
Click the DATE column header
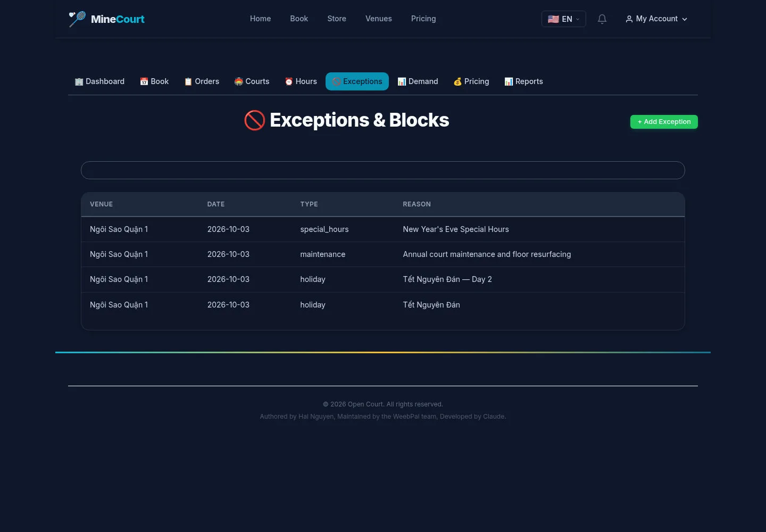click(216, 204)
